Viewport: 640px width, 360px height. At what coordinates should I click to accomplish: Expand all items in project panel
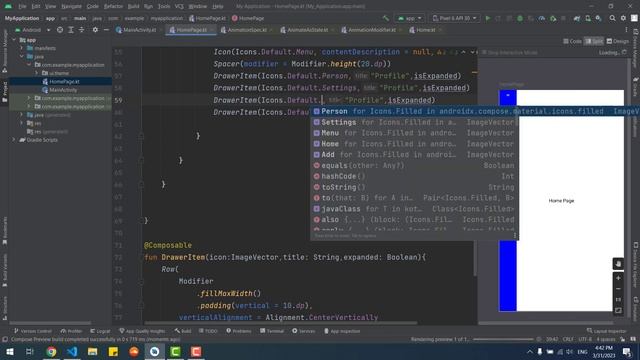[71, 30]
